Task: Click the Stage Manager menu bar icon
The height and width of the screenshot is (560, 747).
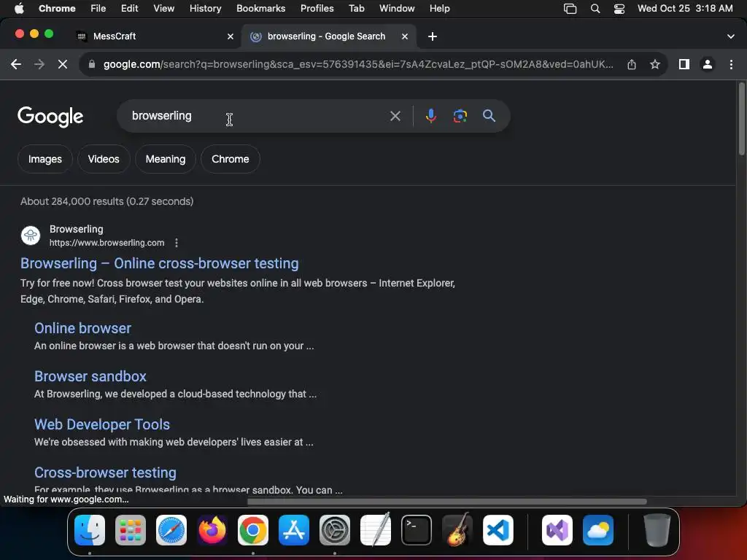Action: (x=570, y=9)
